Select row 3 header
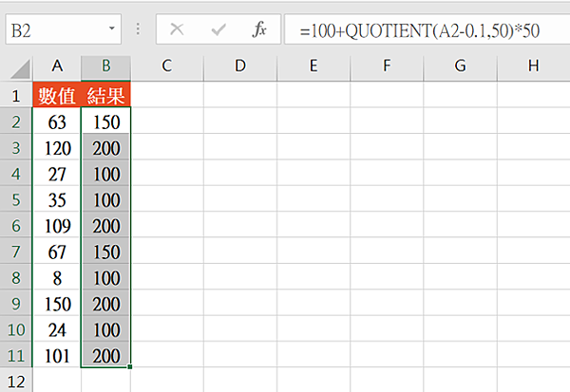 point(16,147)
